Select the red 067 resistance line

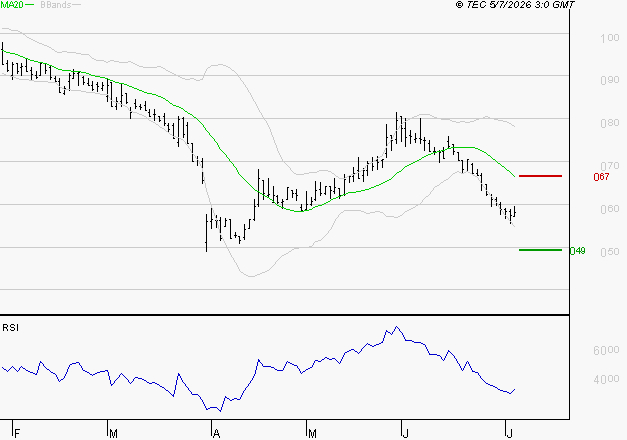tap(540, 176)
